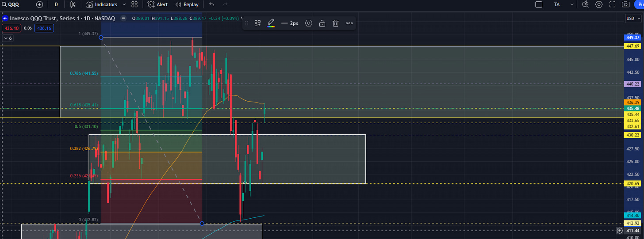Viewport: 644px width, 239px height.
Task: Select the Fibonacci top anchor at 449.37
Action: (x=101, y=38)
